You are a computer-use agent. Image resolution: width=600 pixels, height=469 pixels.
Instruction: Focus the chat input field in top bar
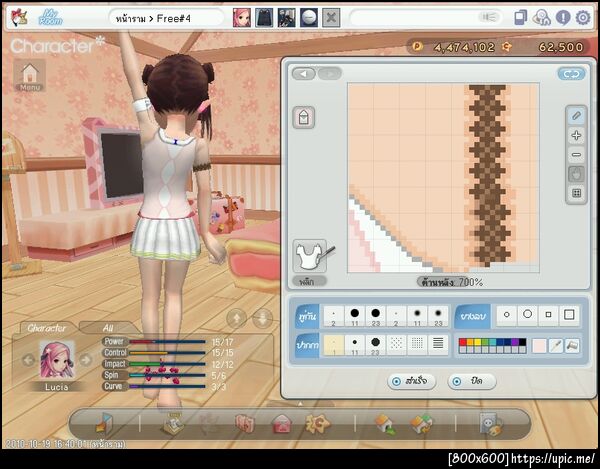coord(426,18)
